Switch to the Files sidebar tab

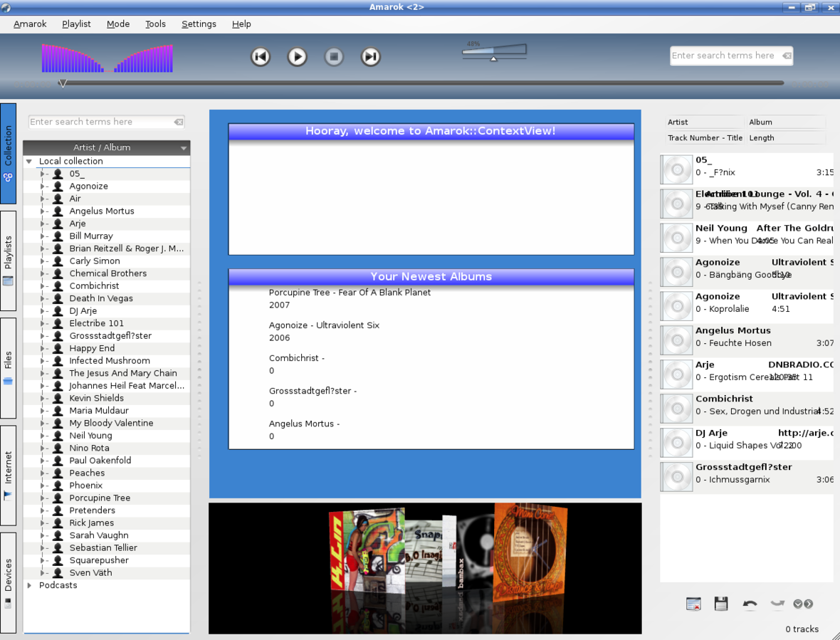click(x=9, y=368)
